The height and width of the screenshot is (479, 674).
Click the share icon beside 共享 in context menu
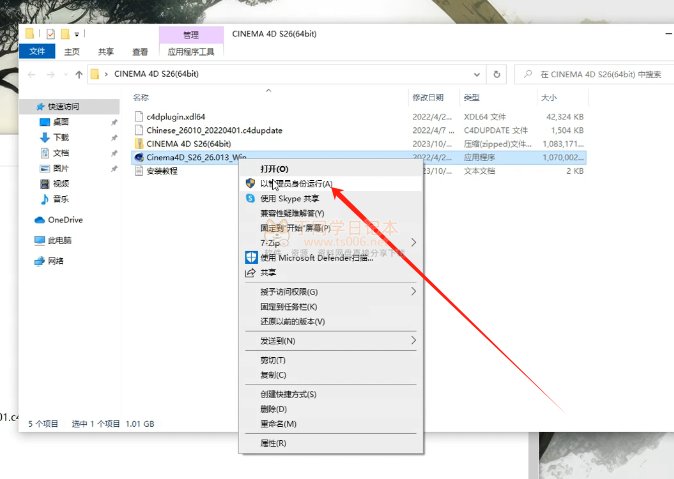click(250, 273)
